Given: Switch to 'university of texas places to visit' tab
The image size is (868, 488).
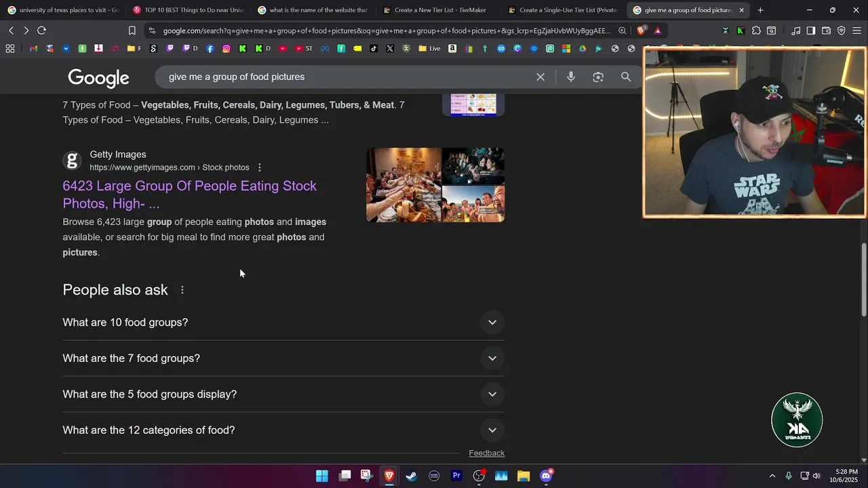Looking at the screenshot, I should [63, 10].
